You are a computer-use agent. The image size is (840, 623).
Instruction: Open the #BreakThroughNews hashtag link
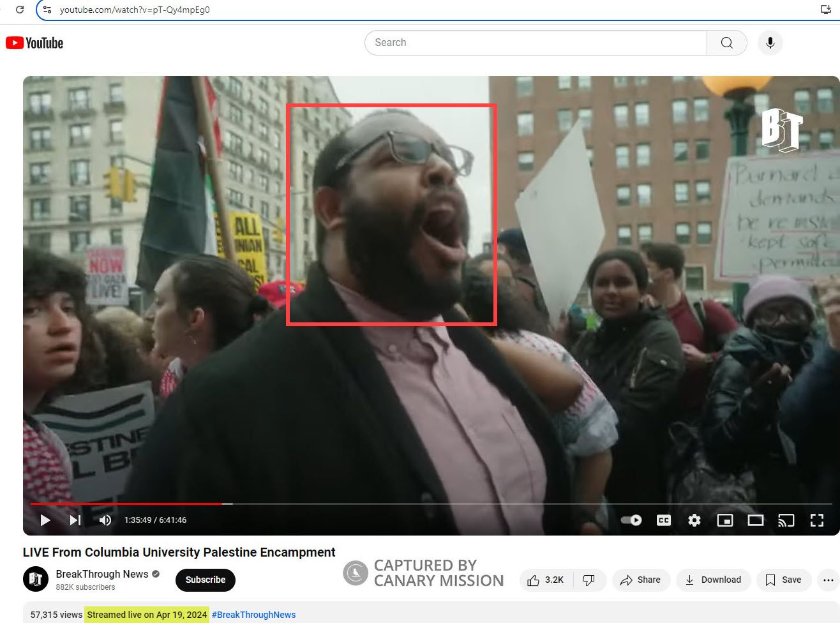pos(254,614)
